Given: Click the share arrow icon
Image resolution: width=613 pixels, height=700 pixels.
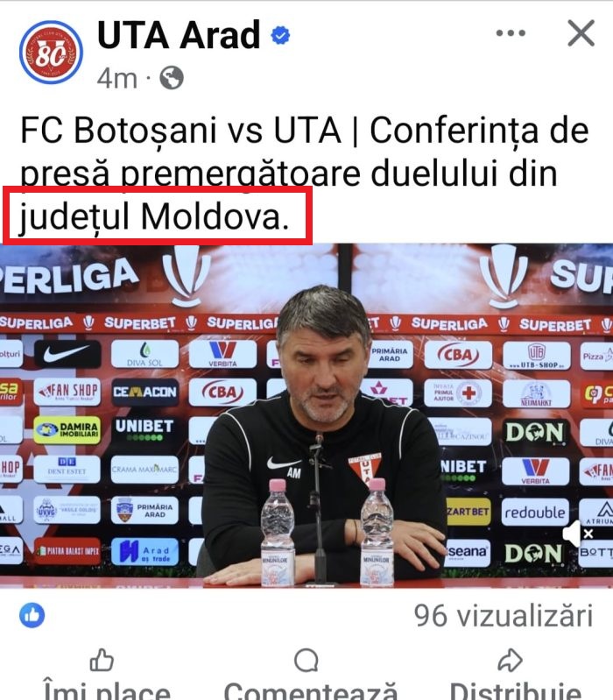Looking at the screenshot, I should (x=510, y=660).
